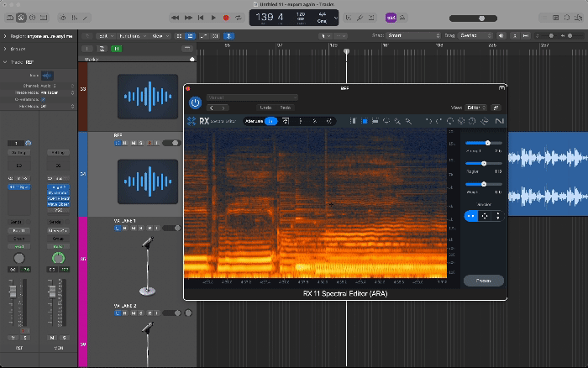Open the Functions menu in tracks area
Image resolution: width=588 pixels, height=368 pixels.
tap(132, 36)
